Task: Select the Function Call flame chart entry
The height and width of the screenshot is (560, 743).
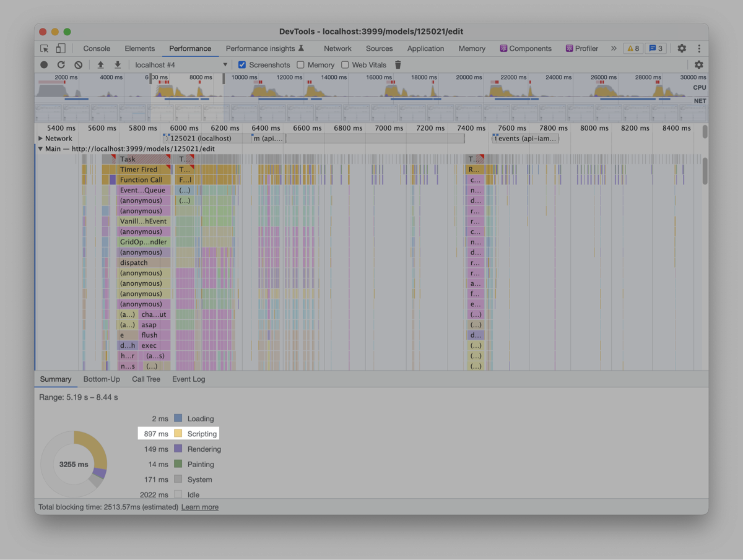Action: [x=144, y=180]
